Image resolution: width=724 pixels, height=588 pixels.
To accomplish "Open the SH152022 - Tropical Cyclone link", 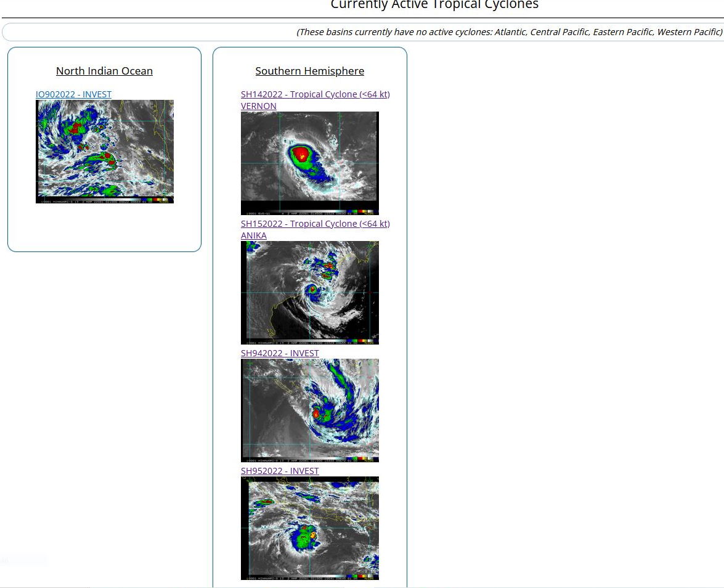I will (x=315, y=224).
